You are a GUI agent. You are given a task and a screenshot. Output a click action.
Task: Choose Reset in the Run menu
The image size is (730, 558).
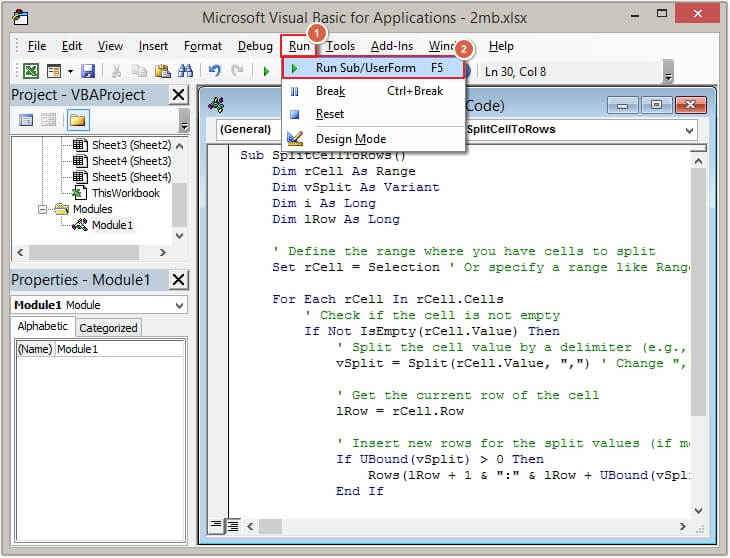(x=329, y=114)
